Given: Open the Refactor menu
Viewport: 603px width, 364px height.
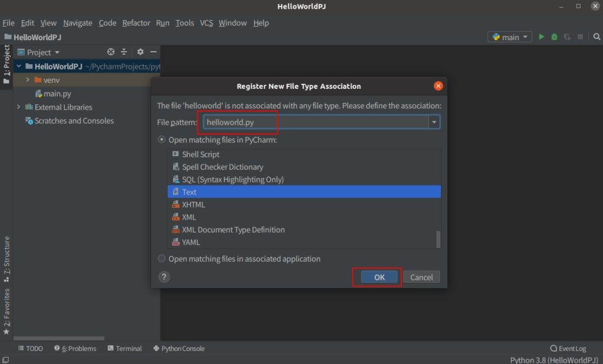Looking at the screenshot, I should click(136, 23).
